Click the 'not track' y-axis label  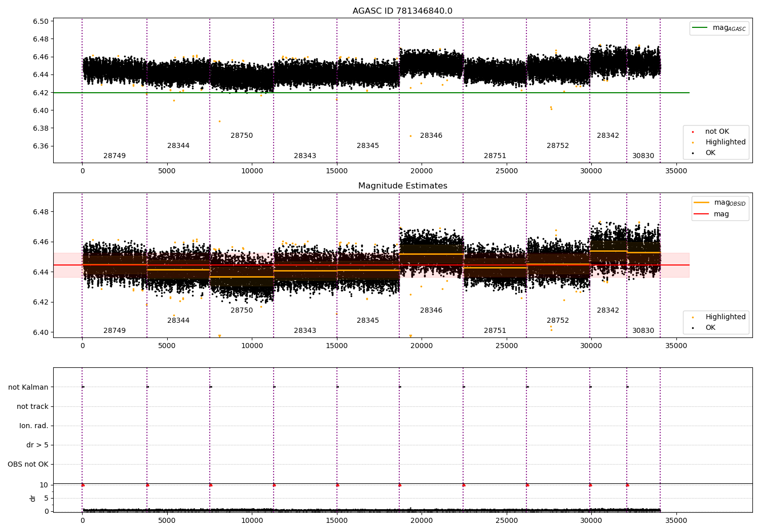tap(32, 406)
